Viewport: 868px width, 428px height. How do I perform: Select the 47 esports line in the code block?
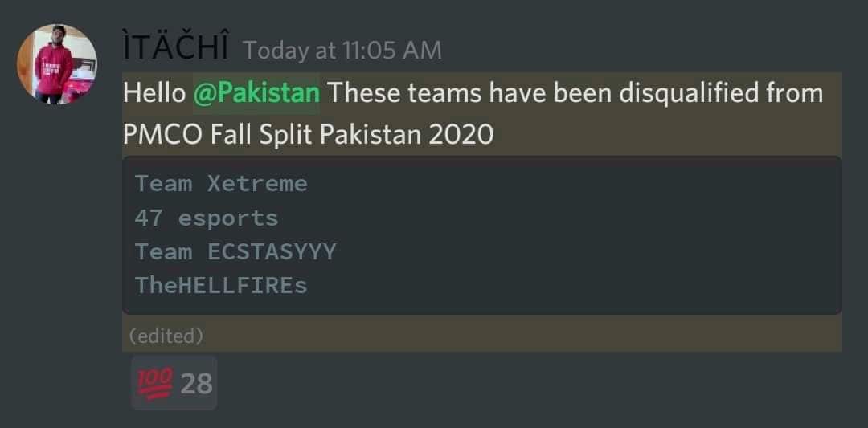point(207,218)
